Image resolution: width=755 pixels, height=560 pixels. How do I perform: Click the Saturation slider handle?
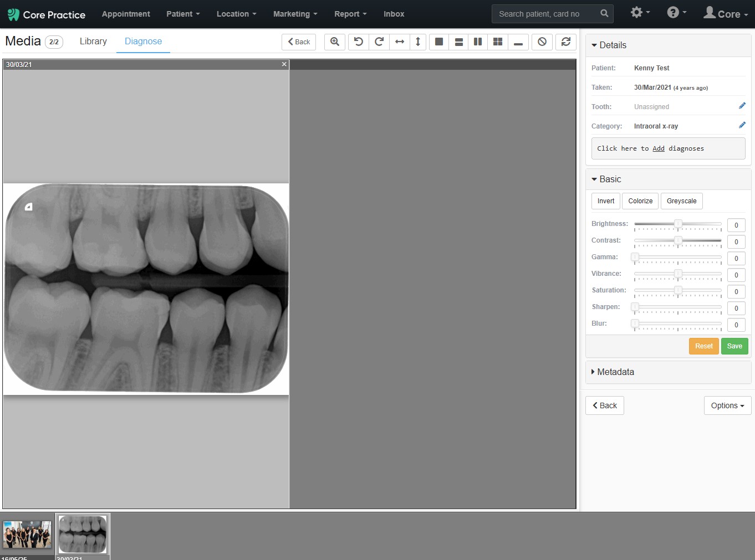[x=678, y=290]
